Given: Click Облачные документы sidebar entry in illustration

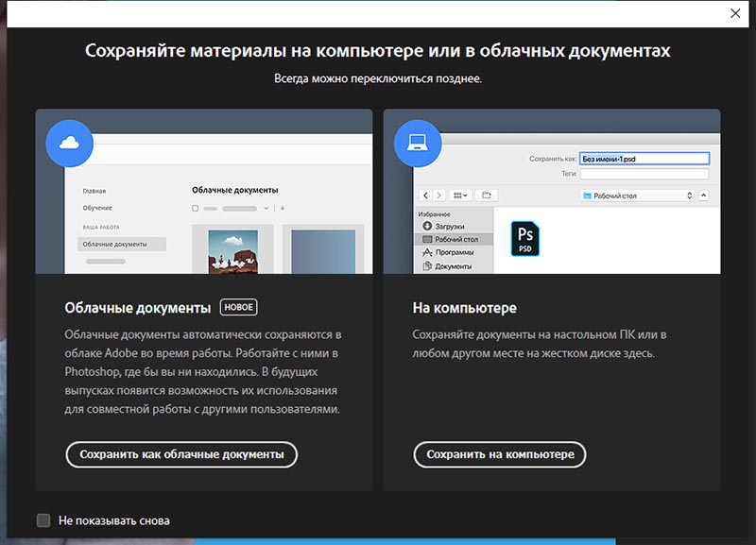Looking at the screenshot, I should pos(122,244).
